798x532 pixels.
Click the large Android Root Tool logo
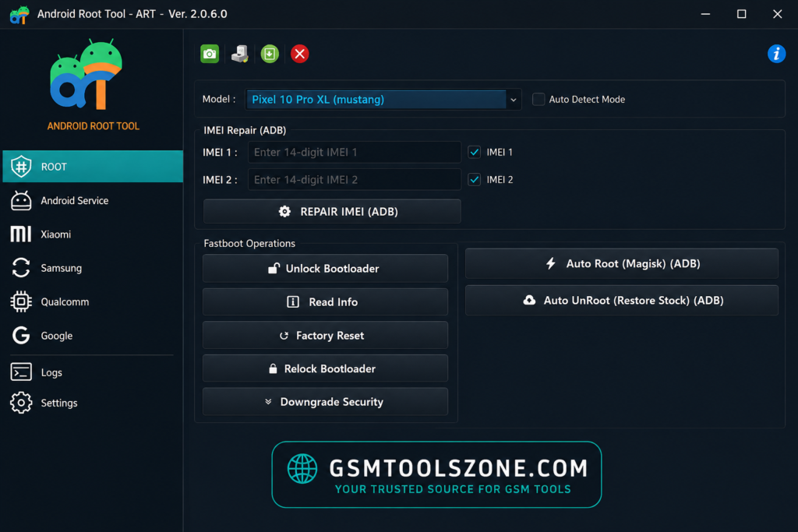pyautogui.click(x=87, y=74)
